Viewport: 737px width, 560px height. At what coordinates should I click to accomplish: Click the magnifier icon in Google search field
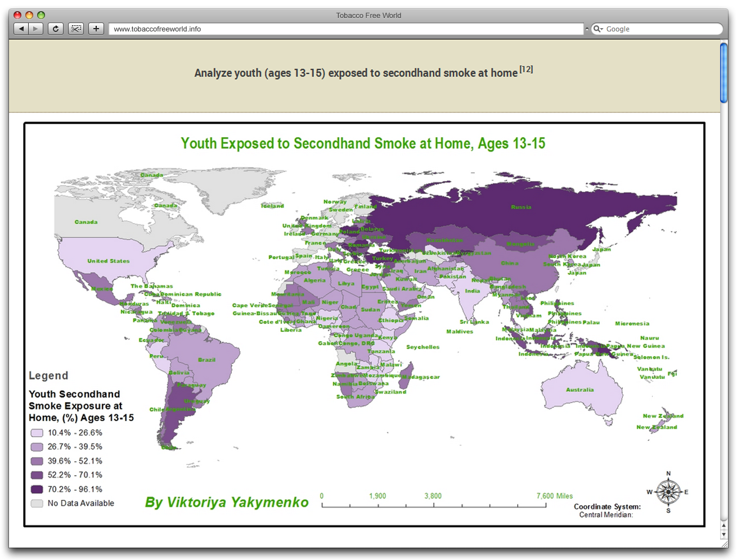tap(598, 29)
